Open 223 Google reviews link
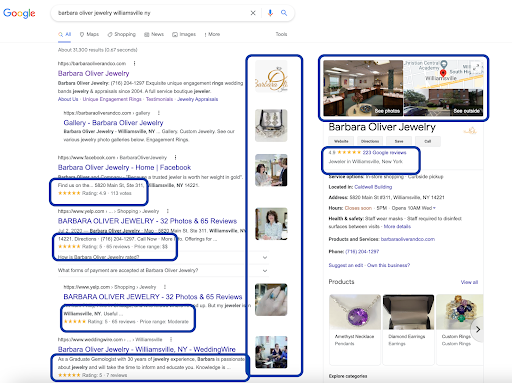 point(385,153)
